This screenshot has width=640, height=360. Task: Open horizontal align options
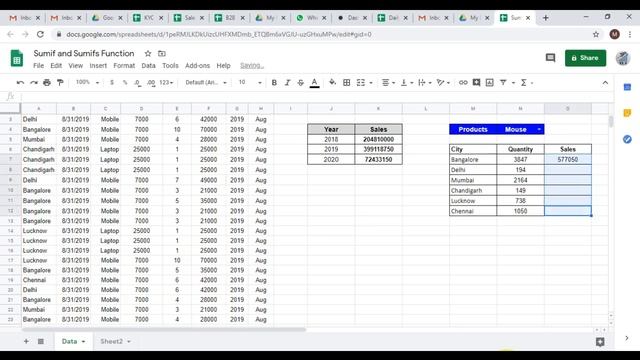388,83
